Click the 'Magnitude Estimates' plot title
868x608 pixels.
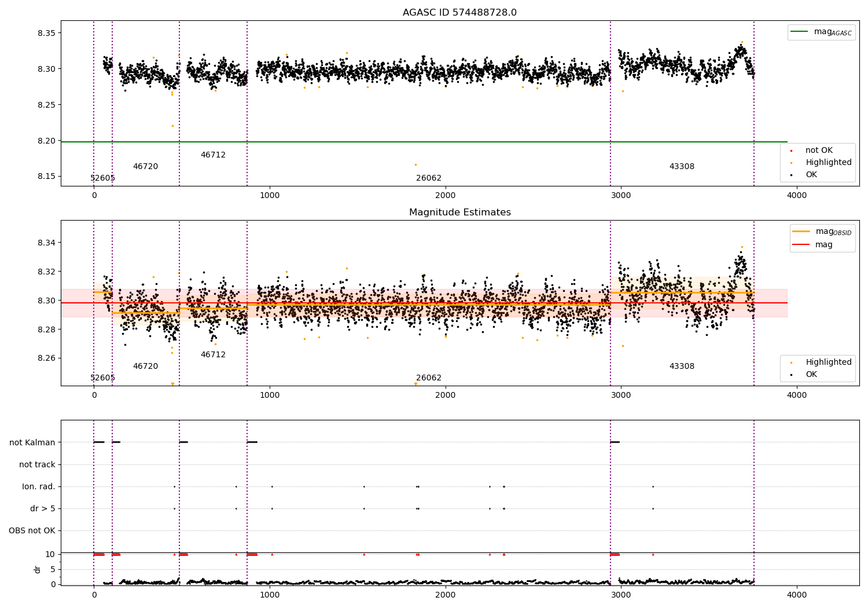click(459, 213)
